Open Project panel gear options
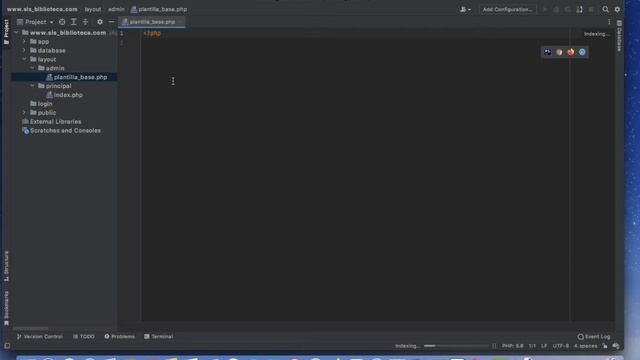640x360 pixels. [100, 22]
